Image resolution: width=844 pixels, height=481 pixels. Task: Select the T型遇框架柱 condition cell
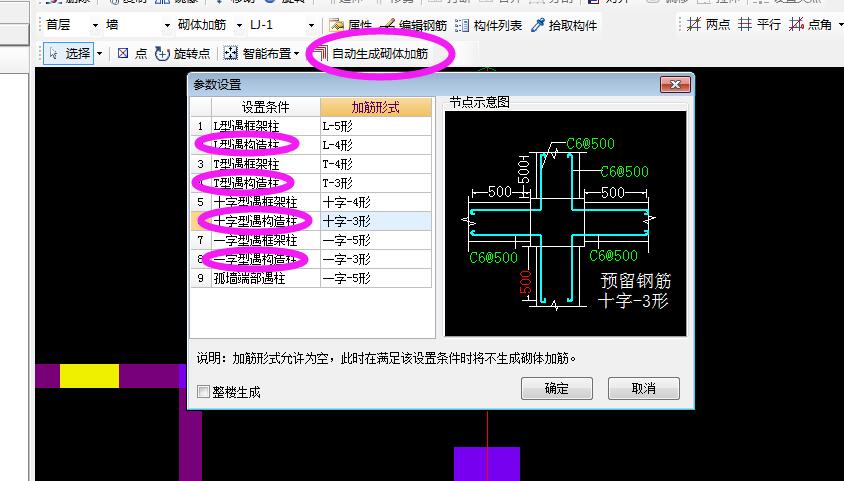(x=266, y=164)
